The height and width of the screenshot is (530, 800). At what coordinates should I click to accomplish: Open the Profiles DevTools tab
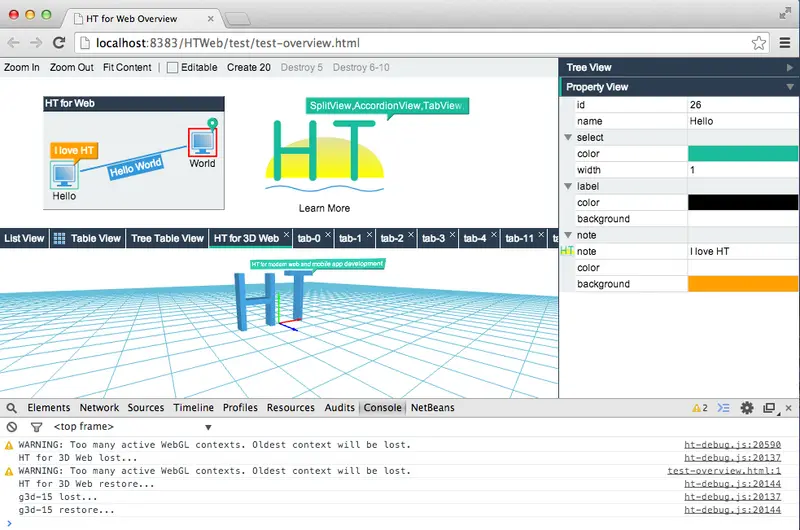tap(240, 408)
